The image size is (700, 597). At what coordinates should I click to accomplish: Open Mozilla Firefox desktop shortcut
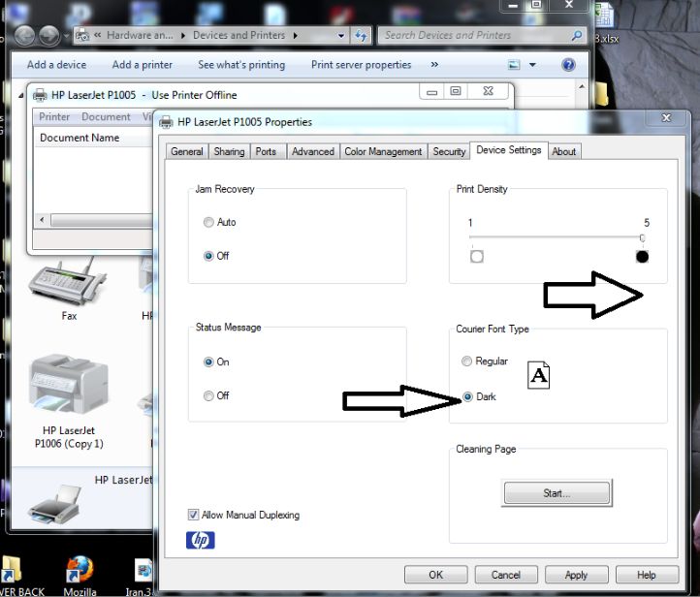point(80,575)
